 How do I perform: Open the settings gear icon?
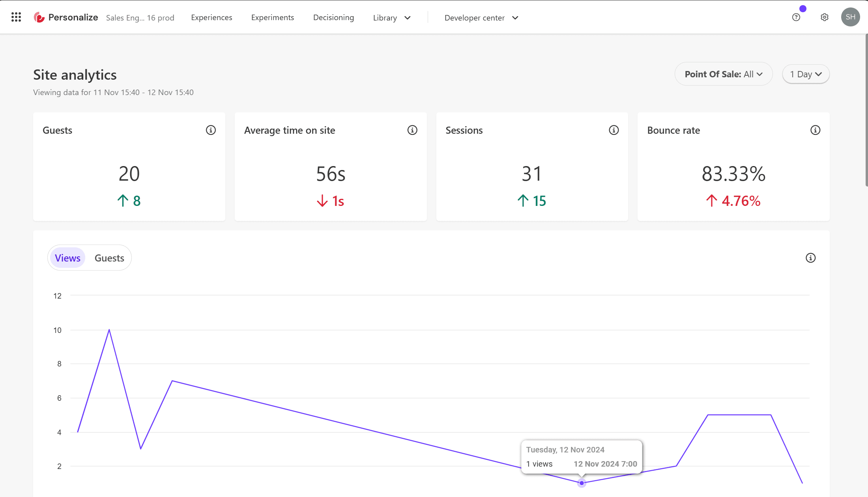point(824,17)
